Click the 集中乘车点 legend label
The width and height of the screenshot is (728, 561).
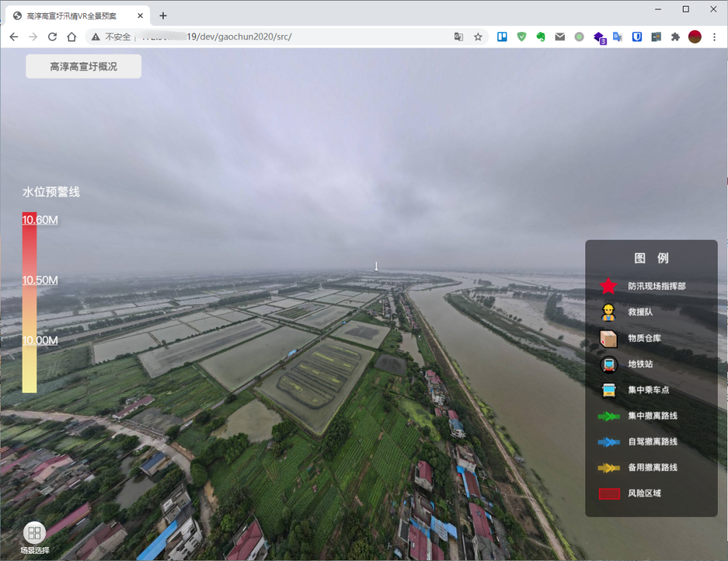649,390
